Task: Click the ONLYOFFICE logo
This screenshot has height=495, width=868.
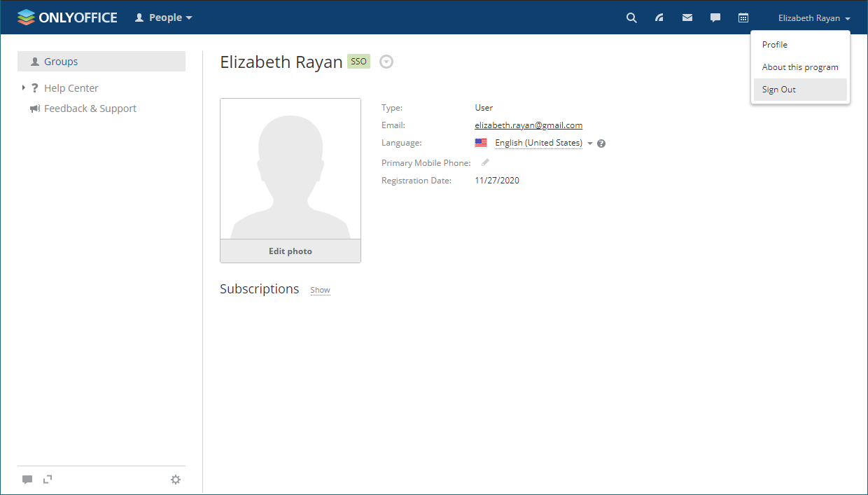Action: point(66,17)
